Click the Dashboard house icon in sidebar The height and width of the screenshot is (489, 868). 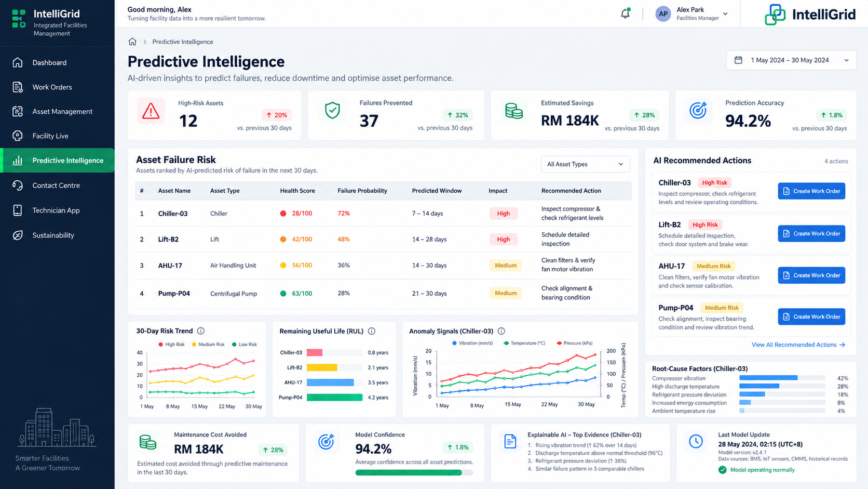(18, 62)
